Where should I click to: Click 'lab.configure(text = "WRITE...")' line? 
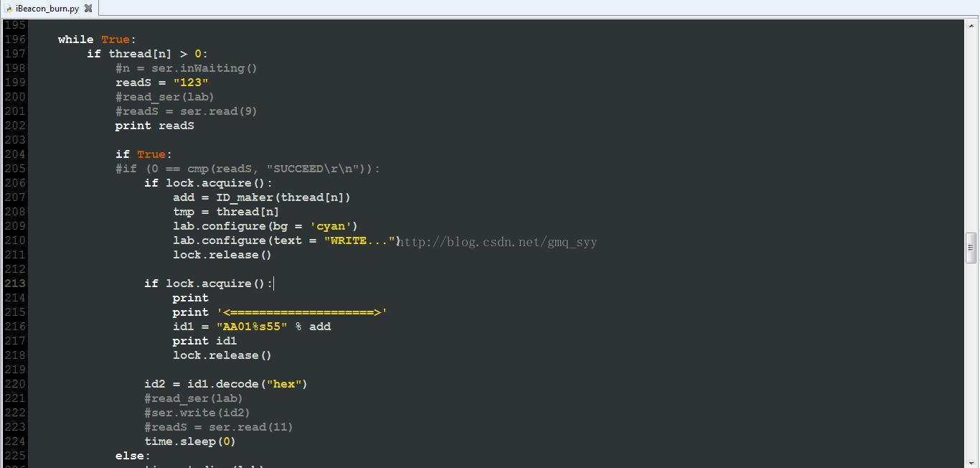(287, 240)
